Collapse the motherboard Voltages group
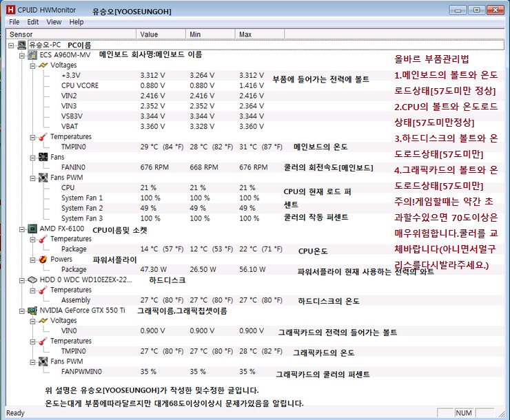The image size is (510, 420). 32,66
